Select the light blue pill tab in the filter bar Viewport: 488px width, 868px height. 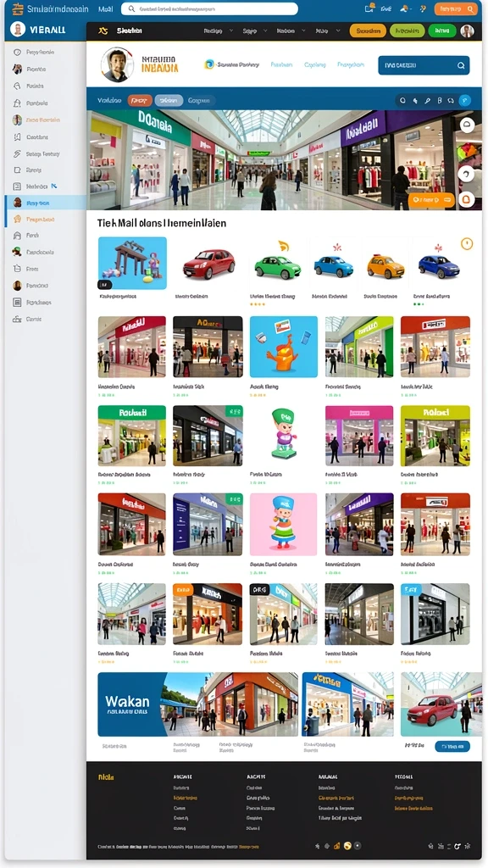[x=169, y=101]
